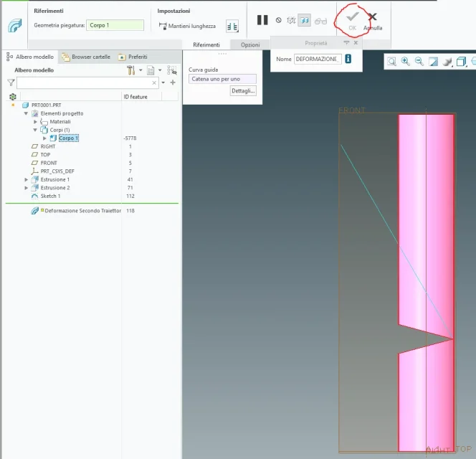Open the Opzioni tab

coord(250,44)
